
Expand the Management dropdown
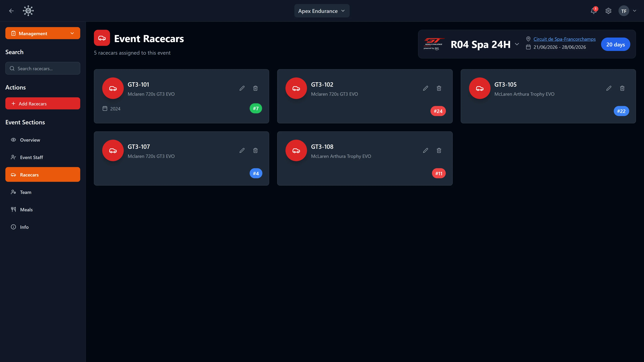pos(43,33)
